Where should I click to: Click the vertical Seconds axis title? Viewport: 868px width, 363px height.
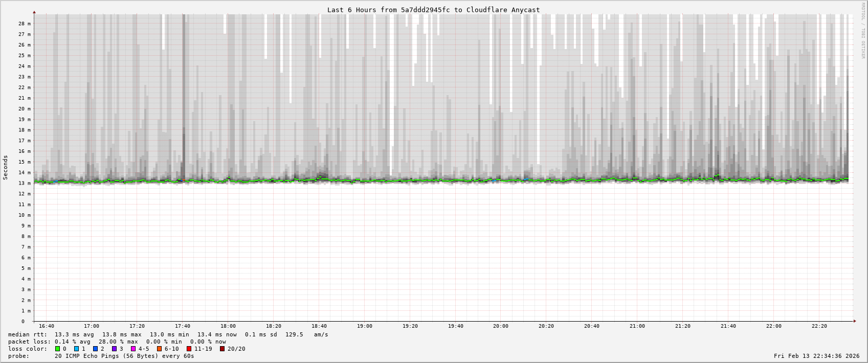coord(6,167)
